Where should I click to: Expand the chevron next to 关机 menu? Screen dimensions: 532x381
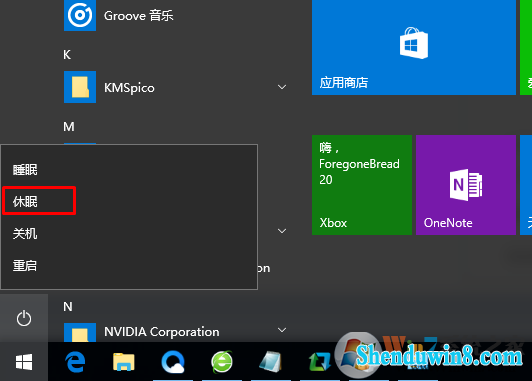[282, 231]
